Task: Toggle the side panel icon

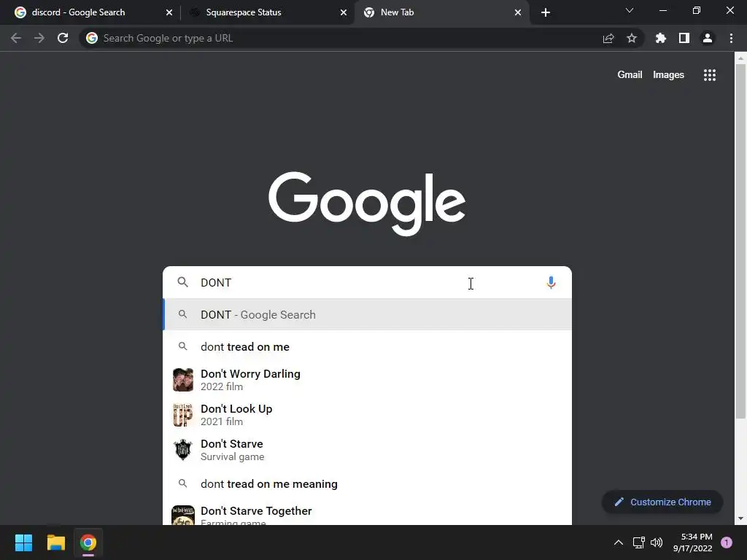Action: pos(684,38)
